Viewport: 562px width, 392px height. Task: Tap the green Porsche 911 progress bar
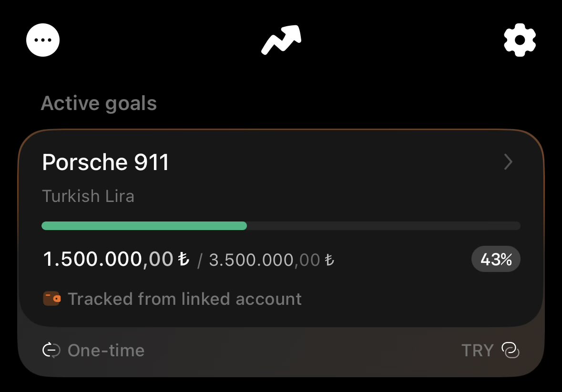click(x=144, y=226)
